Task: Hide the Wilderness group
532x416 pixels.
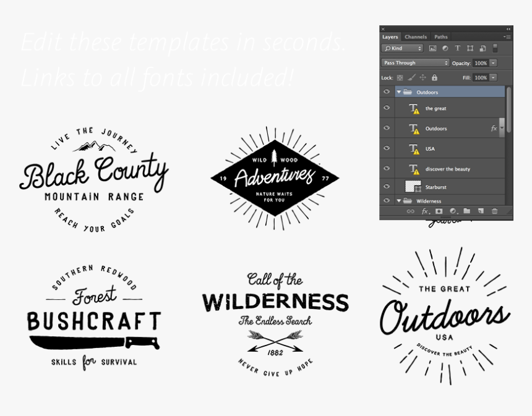Action: 387,201
